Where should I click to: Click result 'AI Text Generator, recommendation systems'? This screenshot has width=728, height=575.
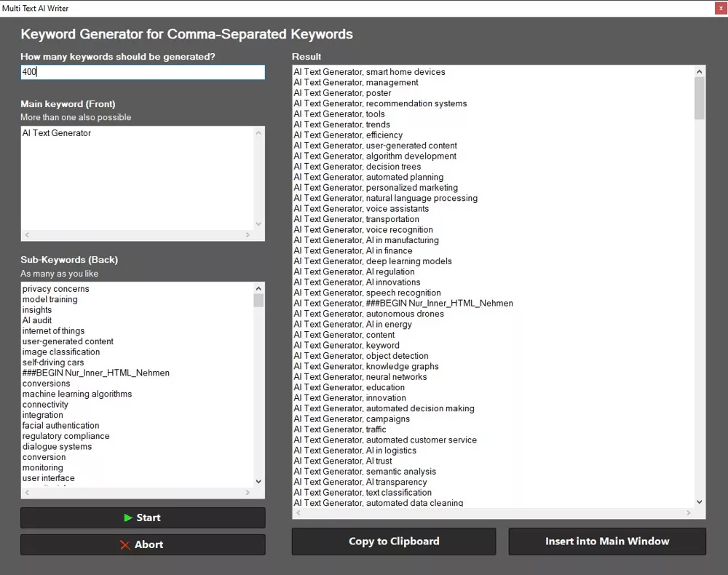[380, 103]
